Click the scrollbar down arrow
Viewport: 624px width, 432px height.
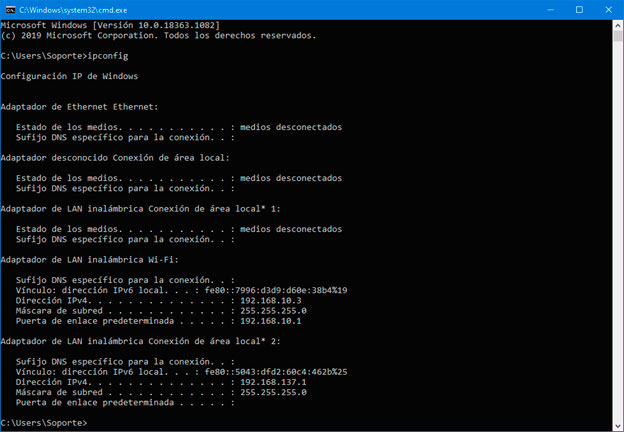click(616, 425)
